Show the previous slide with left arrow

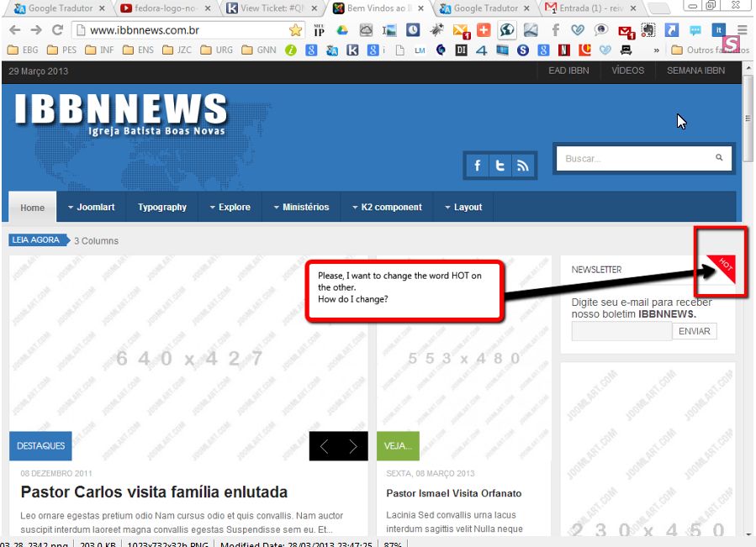[324, 446]
